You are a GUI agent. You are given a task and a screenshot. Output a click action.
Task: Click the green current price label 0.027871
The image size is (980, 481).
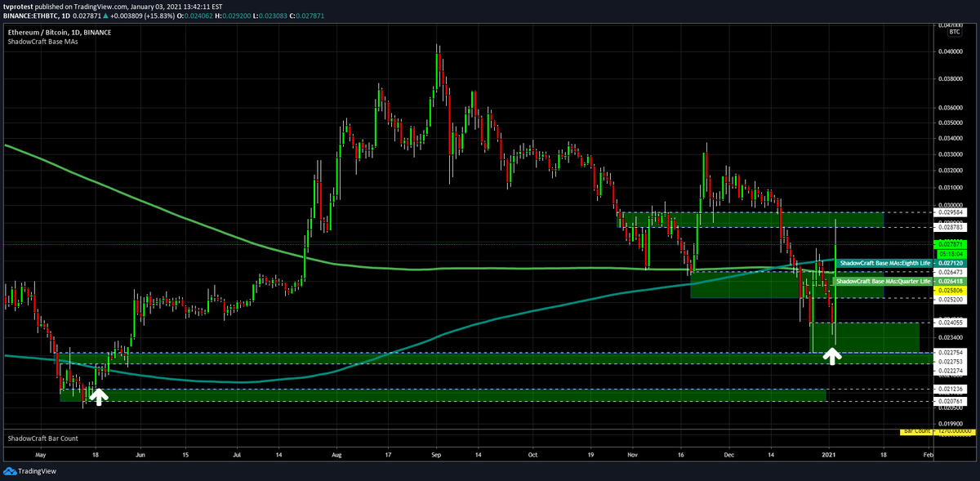pyautogui.click(x=950, y=245)
